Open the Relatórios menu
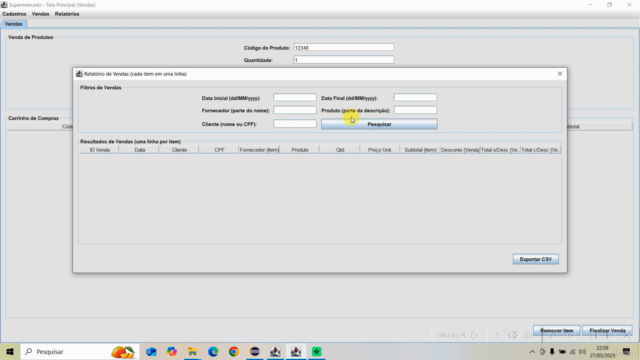 [67, 14]
